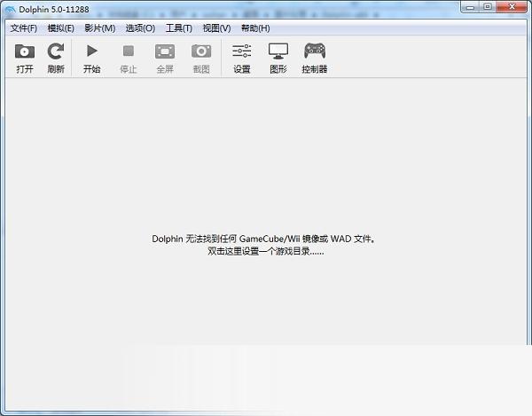
Task: Open the 模拟(E) menu
Action: coord(60,28)
